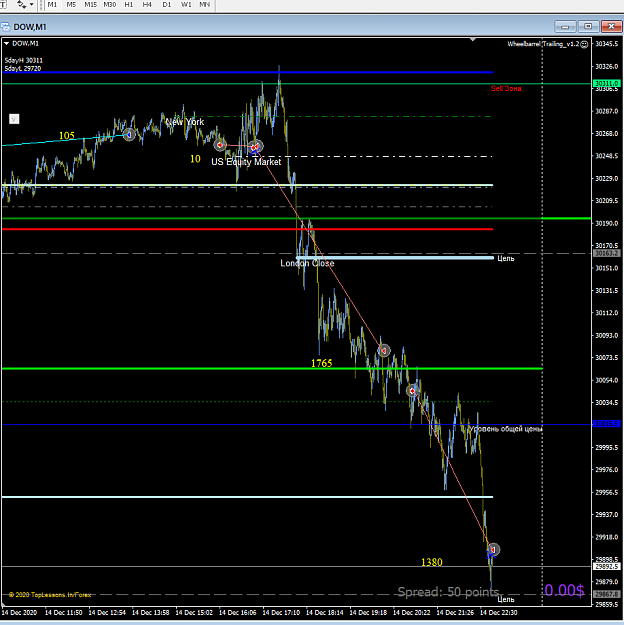Click the Wheelbarrel Trailing smiley face icon

(x=584, y=44)
